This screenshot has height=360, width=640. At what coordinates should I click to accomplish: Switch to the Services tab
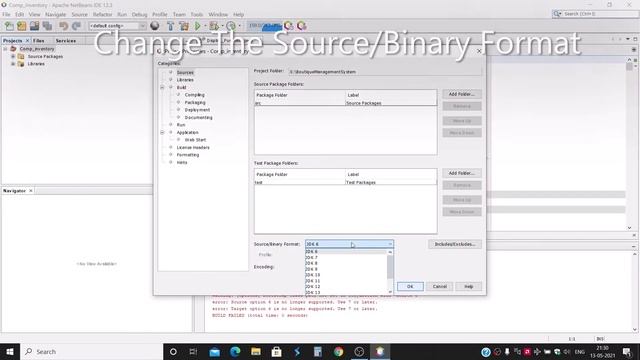66,41
